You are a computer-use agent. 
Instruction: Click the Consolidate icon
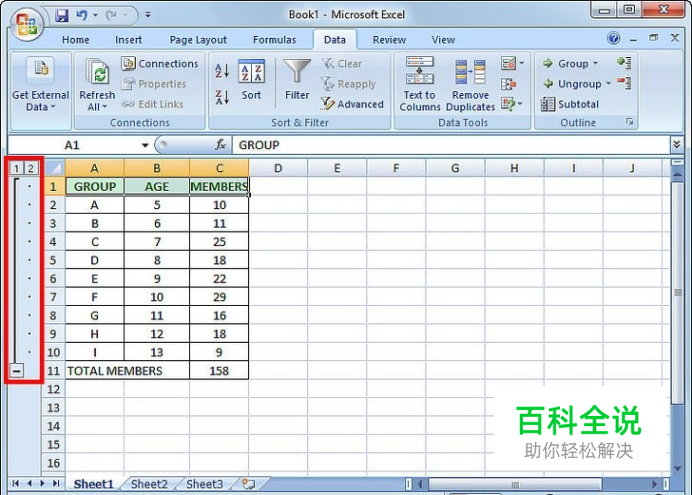[508, 84]
